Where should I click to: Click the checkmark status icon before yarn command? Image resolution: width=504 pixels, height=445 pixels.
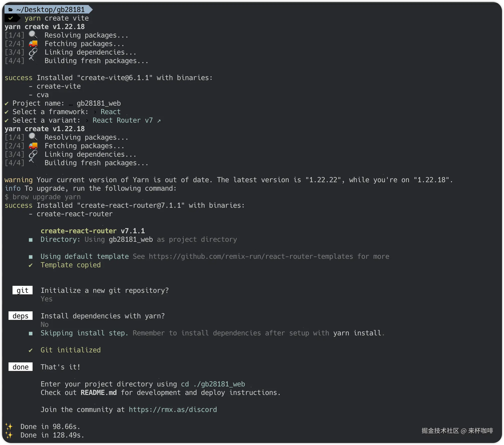pyautogui.click(x=11, y=18)
